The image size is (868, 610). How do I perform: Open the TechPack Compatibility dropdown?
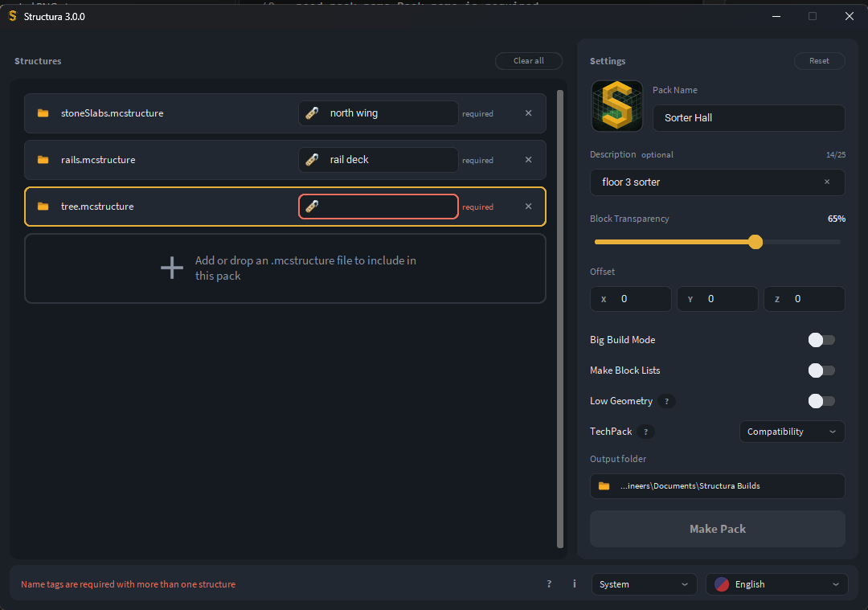792,432
